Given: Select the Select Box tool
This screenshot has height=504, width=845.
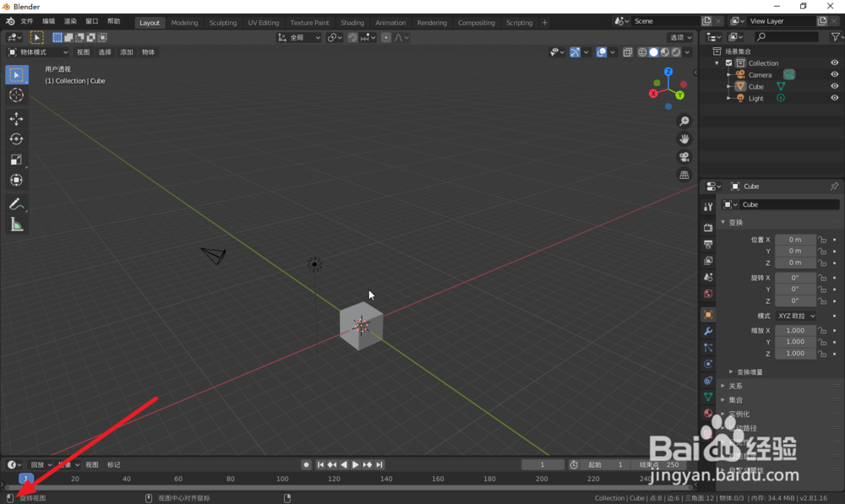Looking at the screenshot, I should tap(17, 75).
